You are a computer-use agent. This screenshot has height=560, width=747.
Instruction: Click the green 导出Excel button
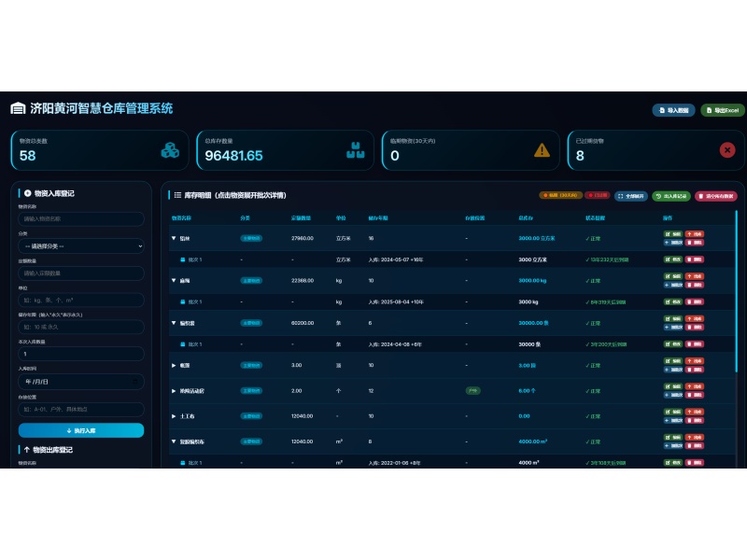(723, 110)
